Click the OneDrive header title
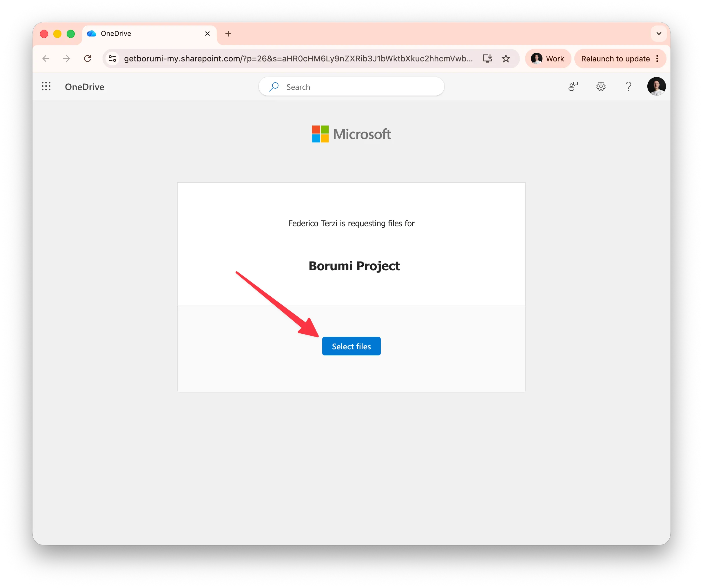Image resolution: width=703 pixels, height=588 pixels. (84, 87)
